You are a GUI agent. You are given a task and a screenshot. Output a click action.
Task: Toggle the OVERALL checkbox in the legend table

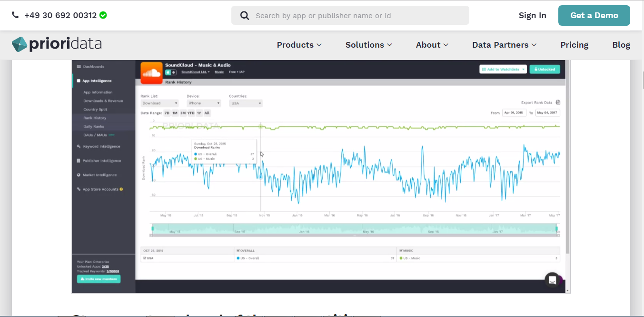pos(238,250)
